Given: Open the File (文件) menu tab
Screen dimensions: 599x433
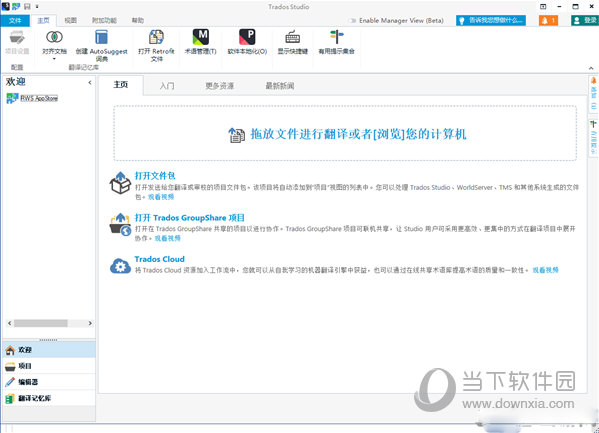Looking at the screenshot, I should coord(15,21).
